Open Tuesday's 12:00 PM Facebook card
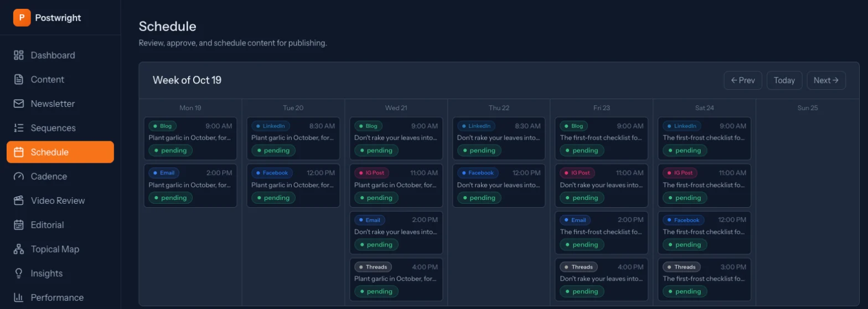This screenshot has height=309, width=868. click(x=293, y=186)
